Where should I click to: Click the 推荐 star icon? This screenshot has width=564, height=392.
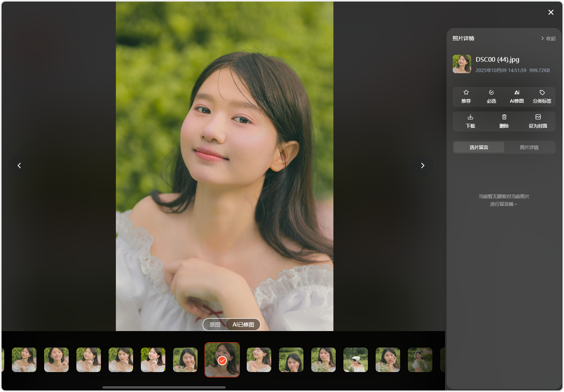pos(466,96)
